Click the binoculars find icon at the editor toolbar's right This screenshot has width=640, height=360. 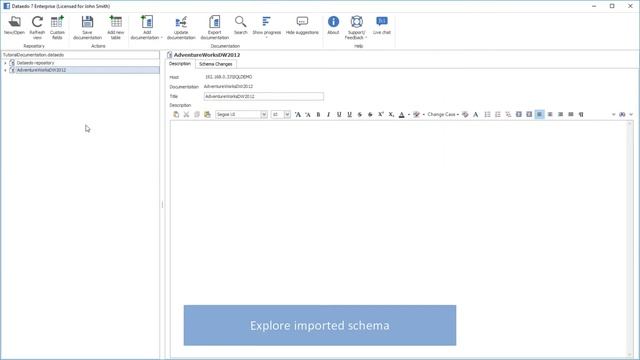pyautogui.click(x=622, y=115)
